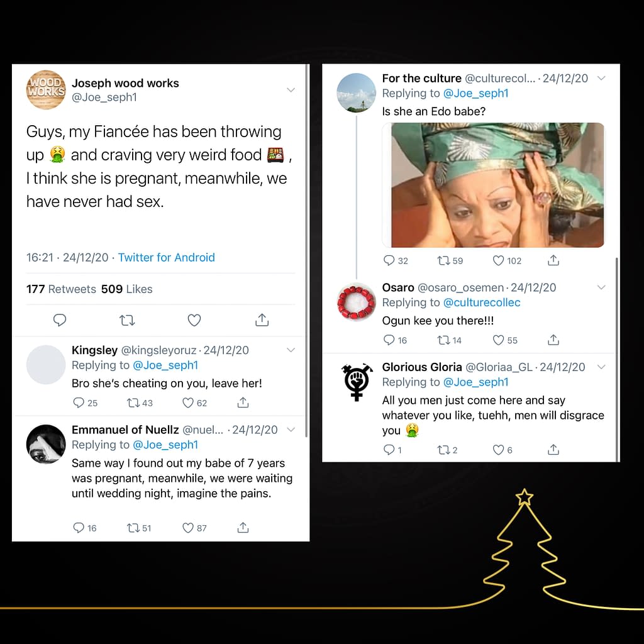644x644 pixels.
Task: Like Glorious Gloria's reply with 6 likes
Action: (498, 450)
